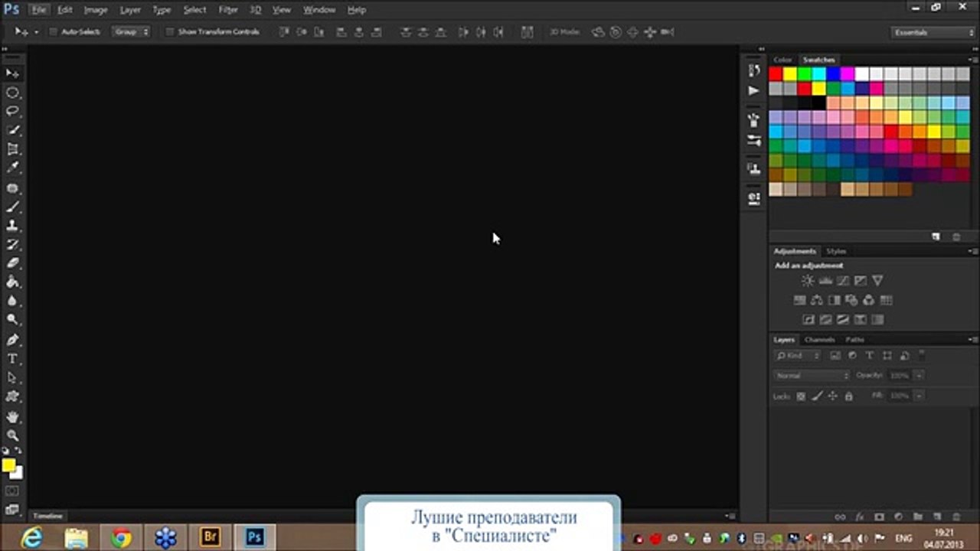Create a new layer group

[918, 517]
